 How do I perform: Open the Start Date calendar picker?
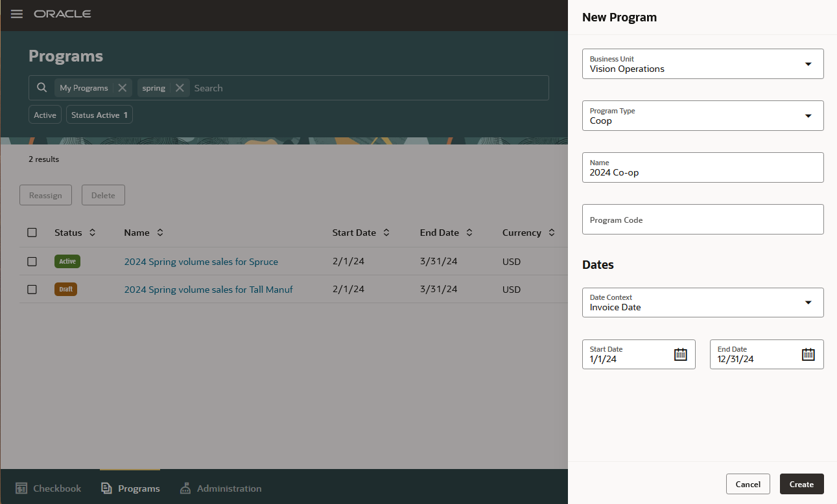point(679,354)
